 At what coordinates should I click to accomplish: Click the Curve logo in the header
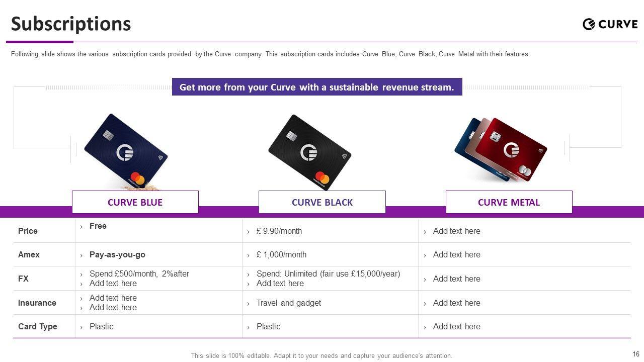pyautogui.click(x=610, y=24)
